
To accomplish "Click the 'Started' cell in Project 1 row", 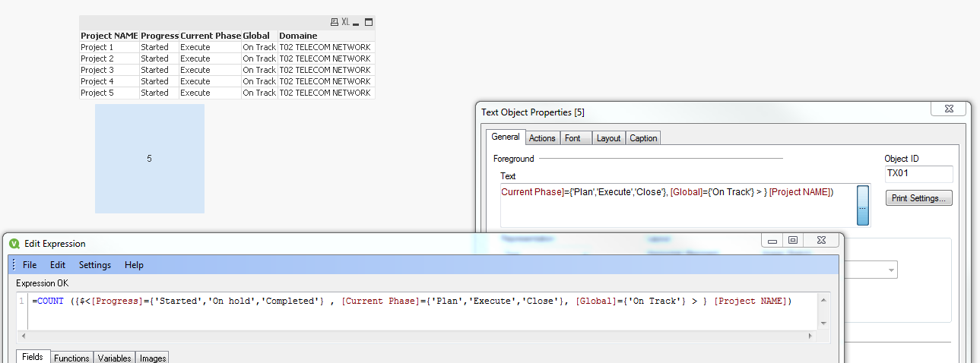I will pyautogui.click(x=160, y=47).
